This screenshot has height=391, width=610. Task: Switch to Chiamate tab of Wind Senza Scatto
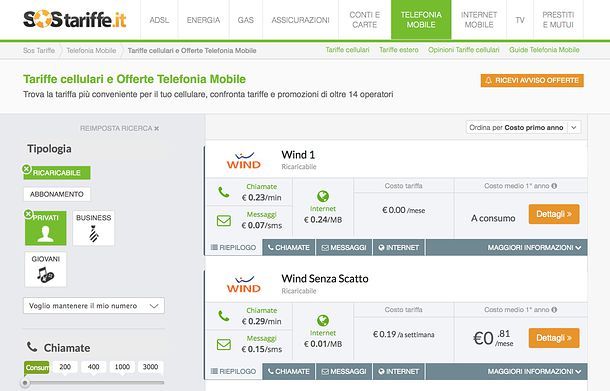click(289, 372)
